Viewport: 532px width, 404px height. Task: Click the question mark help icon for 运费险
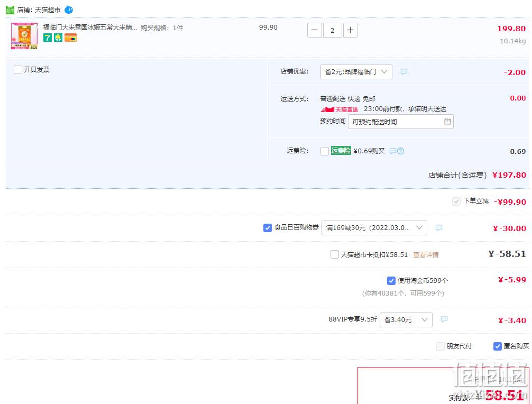click(x=401, y=151)
